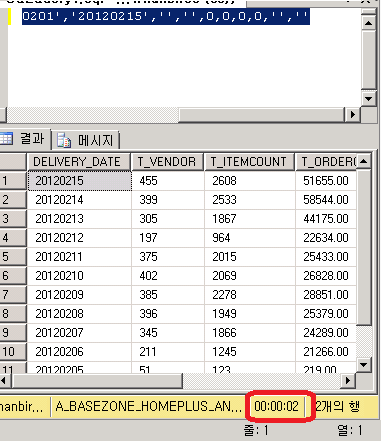Click query editor scroll right arrow
Screen dimensions: 381x443
[352, 115]
